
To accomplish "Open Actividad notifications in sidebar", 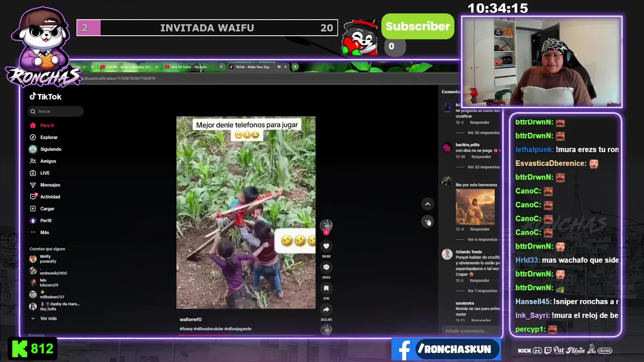I will (45, 197).
